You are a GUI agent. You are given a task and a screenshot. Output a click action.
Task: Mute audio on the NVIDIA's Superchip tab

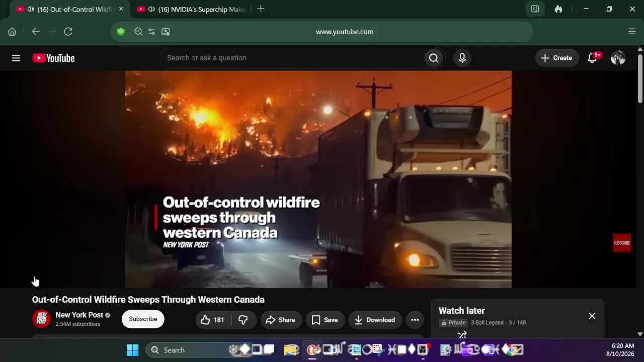(x=151, y=9)
